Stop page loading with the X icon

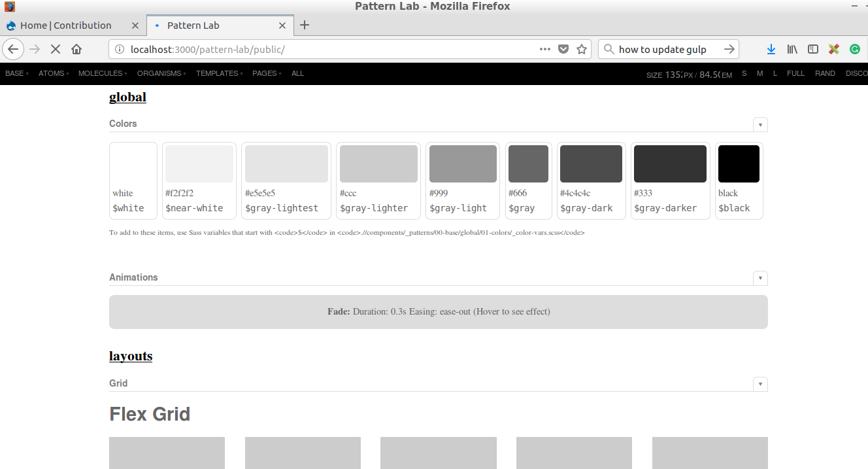(x=55, y=49)
